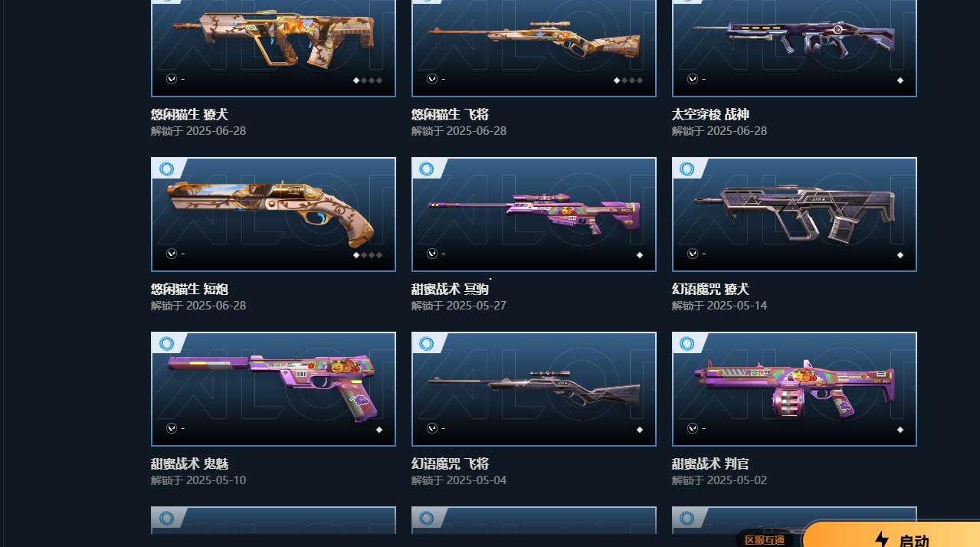Click the Valorant logo on 甜蜜战术 冥驹 card
Screen dimensions: 980x547
432,254
